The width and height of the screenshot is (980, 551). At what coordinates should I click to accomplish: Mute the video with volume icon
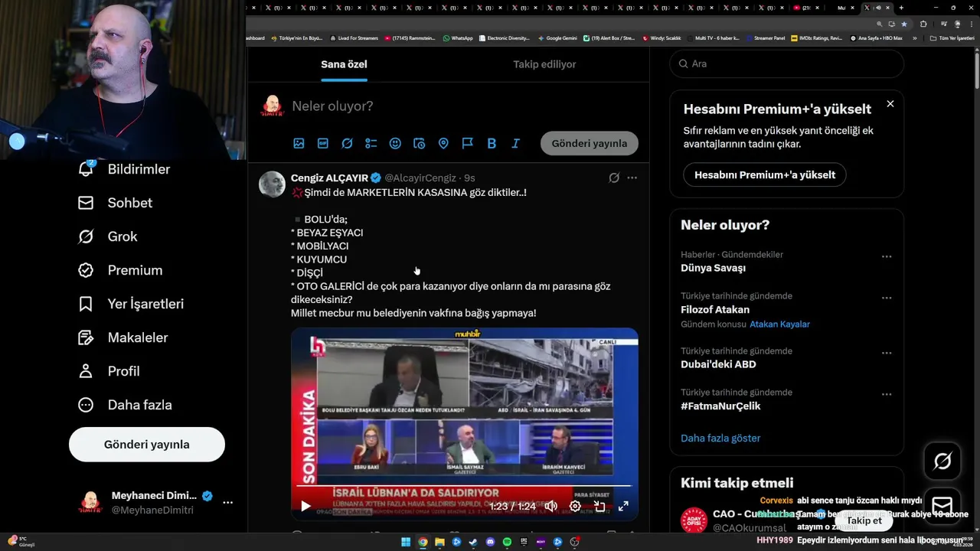pyautogui.click(x=550, y=506)
